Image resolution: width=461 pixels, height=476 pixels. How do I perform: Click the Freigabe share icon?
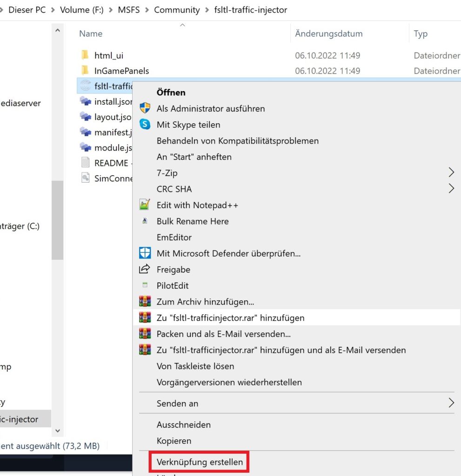tap(145, 269)
